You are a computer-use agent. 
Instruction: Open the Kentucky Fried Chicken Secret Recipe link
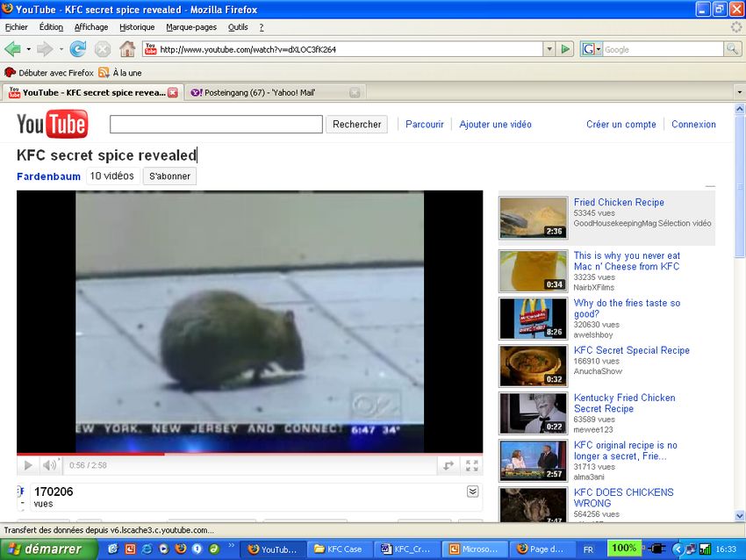(x=624, y=403)
